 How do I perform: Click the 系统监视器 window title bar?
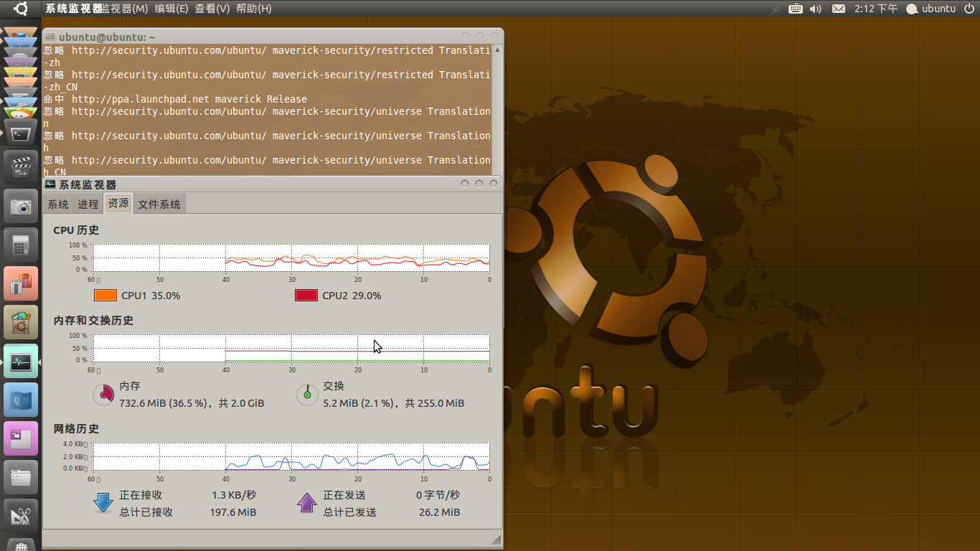coord(273,184)
